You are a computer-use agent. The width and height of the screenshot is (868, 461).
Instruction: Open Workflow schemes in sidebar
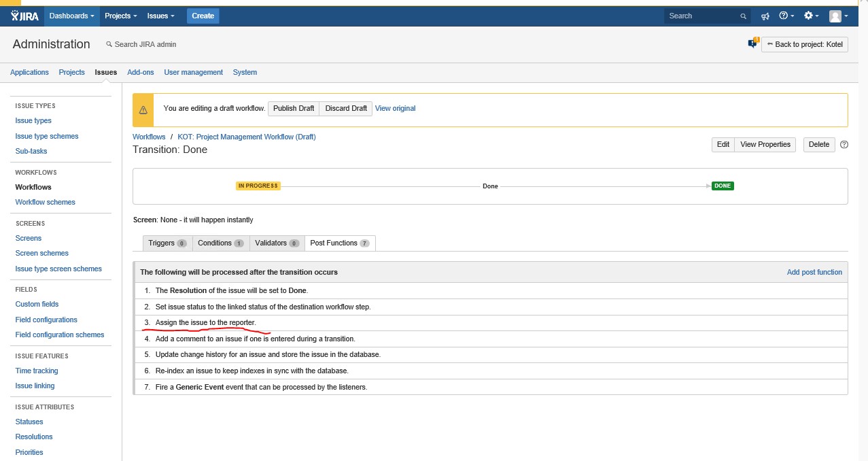click(46, 202)
